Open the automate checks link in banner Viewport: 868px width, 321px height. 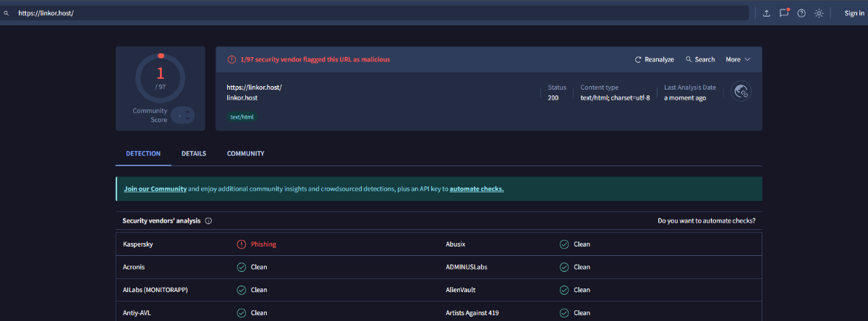coord(477,189)
